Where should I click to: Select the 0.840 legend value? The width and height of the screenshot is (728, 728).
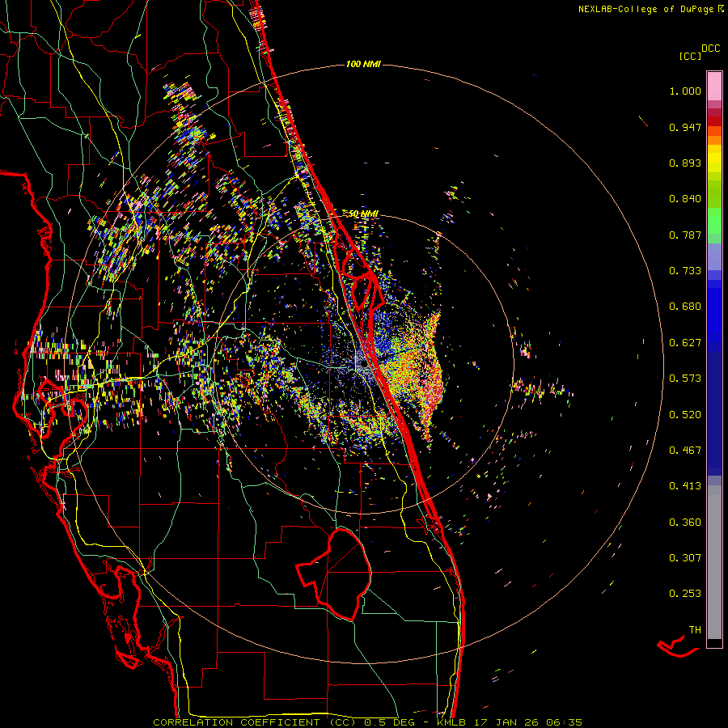[x=685, y=199]
